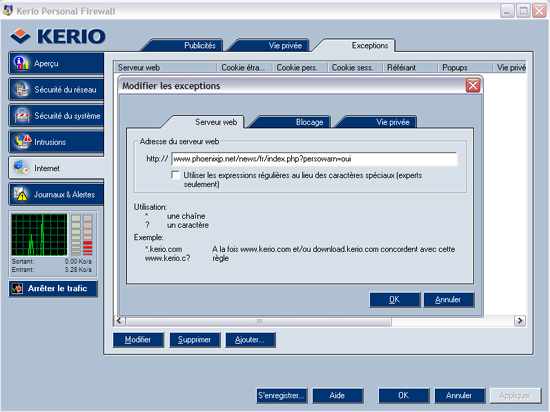
Task: Click the Sécurité du système label
Action: pos(67,116)
